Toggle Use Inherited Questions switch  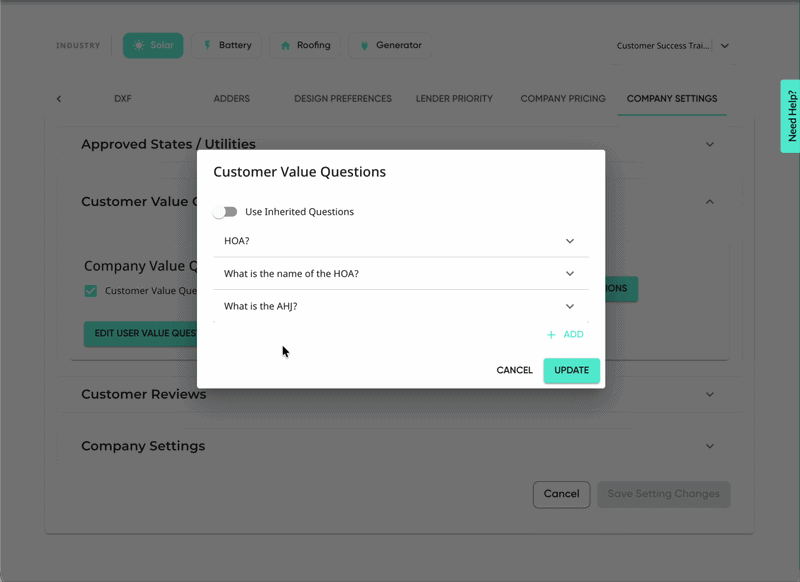[225, 212]
